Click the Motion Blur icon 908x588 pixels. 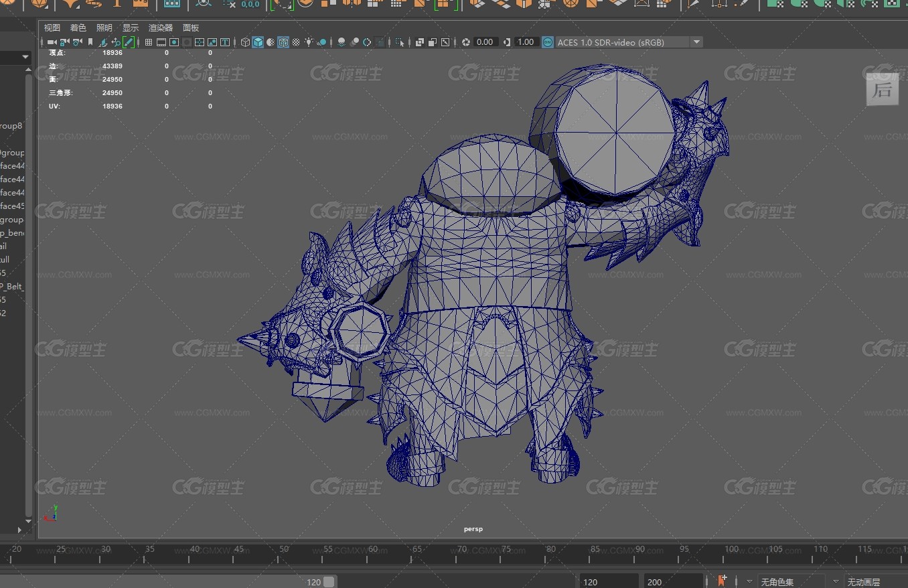(354, 42)
